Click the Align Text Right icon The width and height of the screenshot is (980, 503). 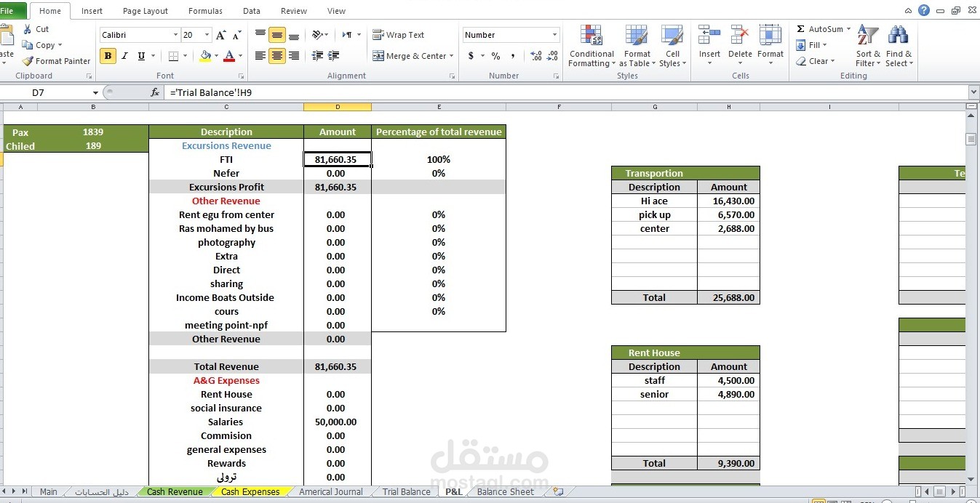294,55
